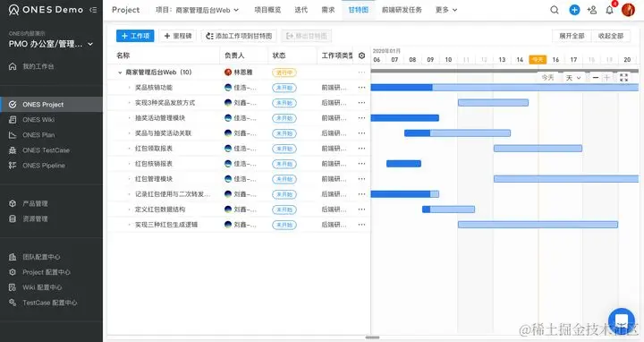Click the Gantt bar for 实现3种奖品发放方式
644x342 pixels.
click(493, 103)
